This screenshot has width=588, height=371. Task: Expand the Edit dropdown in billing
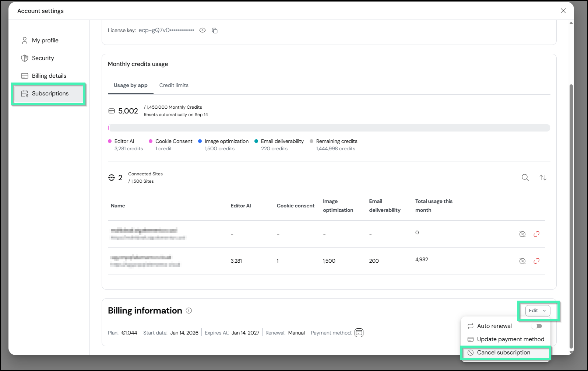click(x=538, y=311)
